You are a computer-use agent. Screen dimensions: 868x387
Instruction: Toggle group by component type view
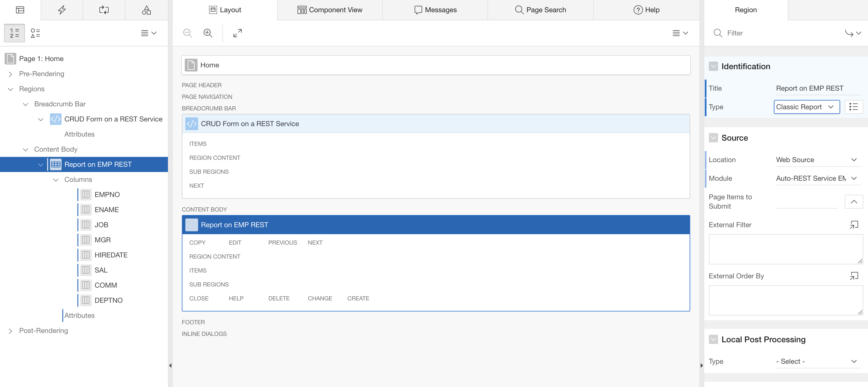35,33
